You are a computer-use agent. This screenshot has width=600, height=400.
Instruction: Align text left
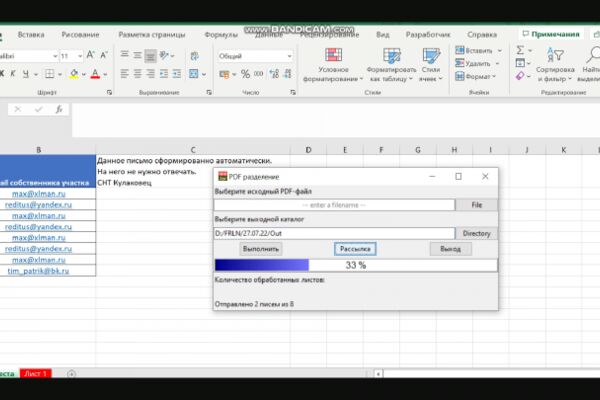click(124, 73)
